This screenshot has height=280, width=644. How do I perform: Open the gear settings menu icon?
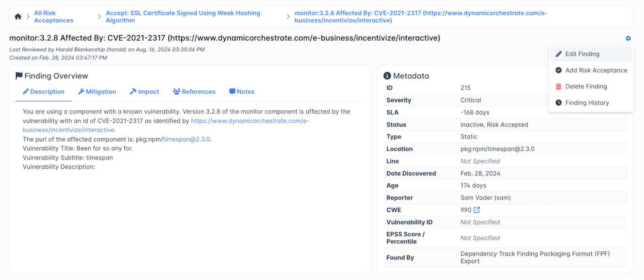click(x=628, y=38)
